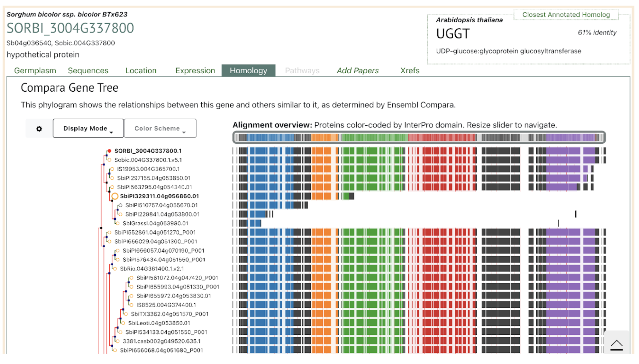Click the UGGT homolog gene name

tap(453, 34)
